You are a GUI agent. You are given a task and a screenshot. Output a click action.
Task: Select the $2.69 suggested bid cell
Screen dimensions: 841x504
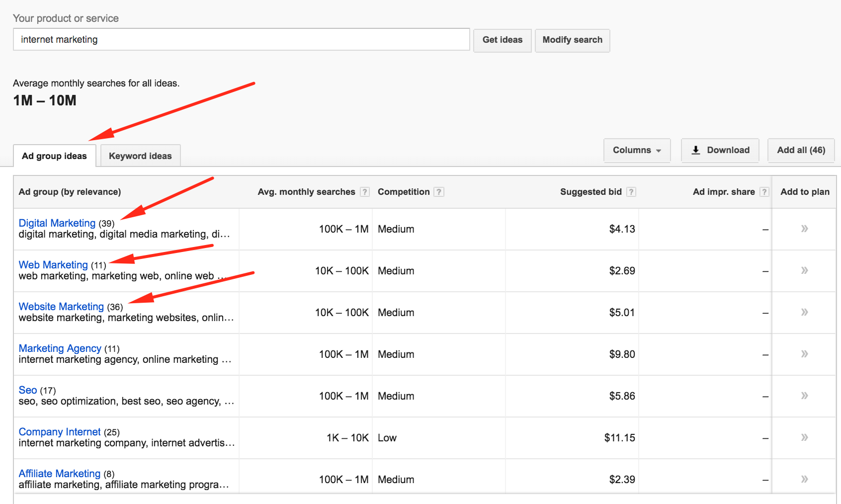pyautogui.click(x=572, y=271)
